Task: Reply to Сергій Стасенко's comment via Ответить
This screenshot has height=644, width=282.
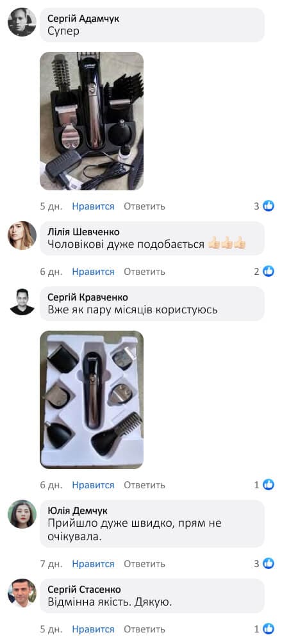Action: tap(145, 629)
